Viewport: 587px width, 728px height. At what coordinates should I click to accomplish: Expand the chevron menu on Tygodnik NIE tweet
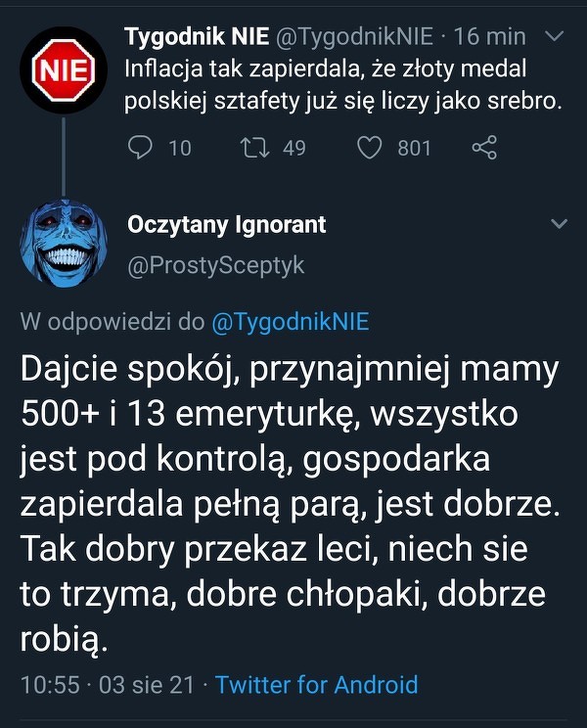(x=554, y=37)
